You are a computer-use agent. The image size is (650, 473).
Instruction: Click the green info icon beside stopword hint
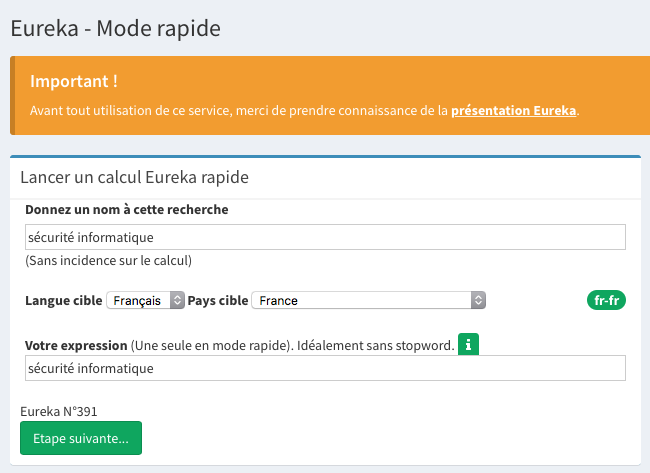coord(468,344)
